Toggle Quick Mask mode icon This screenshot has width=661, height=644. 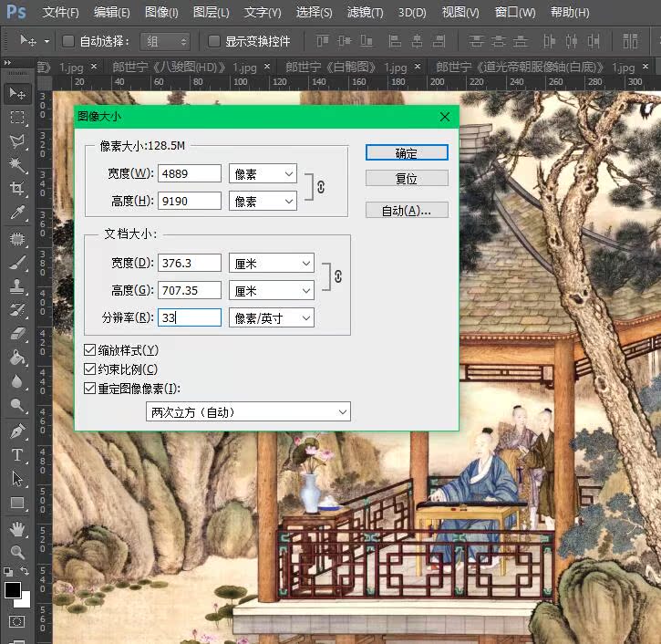(x=17, y=621)
